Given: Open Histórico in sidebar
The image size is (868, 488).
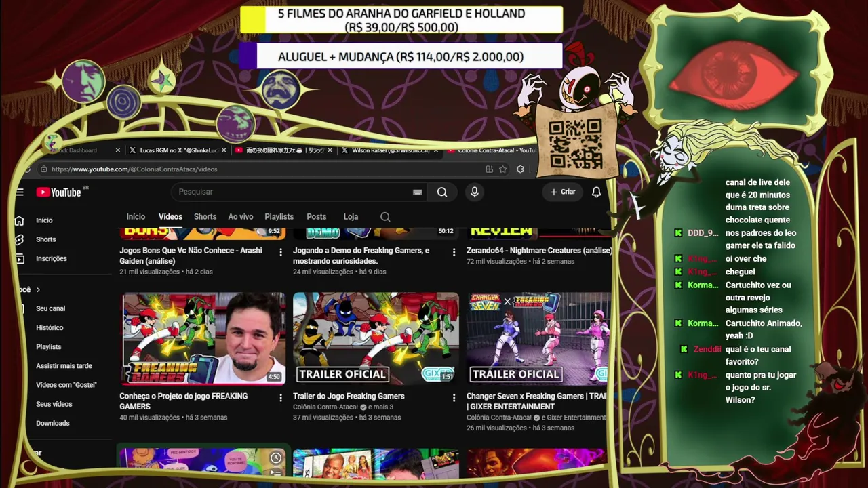Looking at the screenshot, I should click(x=50, y=327).
